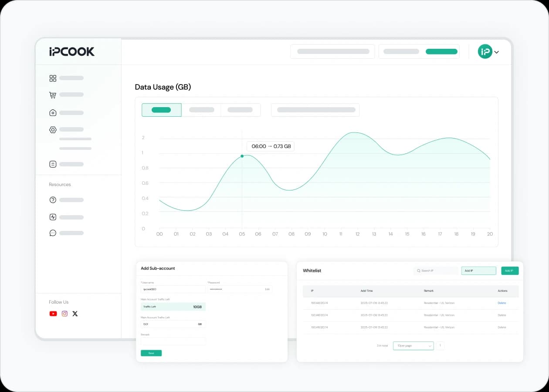Viewport: 549px width, 392px height.
Task: Open settings via the gear icon
Action: coord(53,129)
